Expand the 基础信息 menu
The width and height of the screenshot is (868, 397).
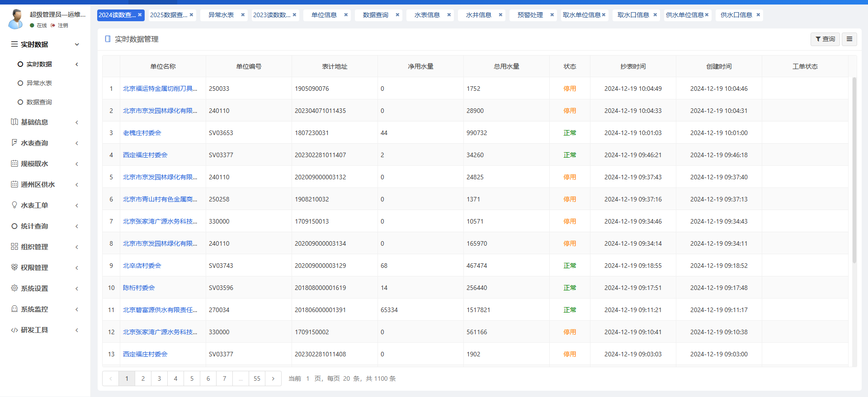pos(77,122)
